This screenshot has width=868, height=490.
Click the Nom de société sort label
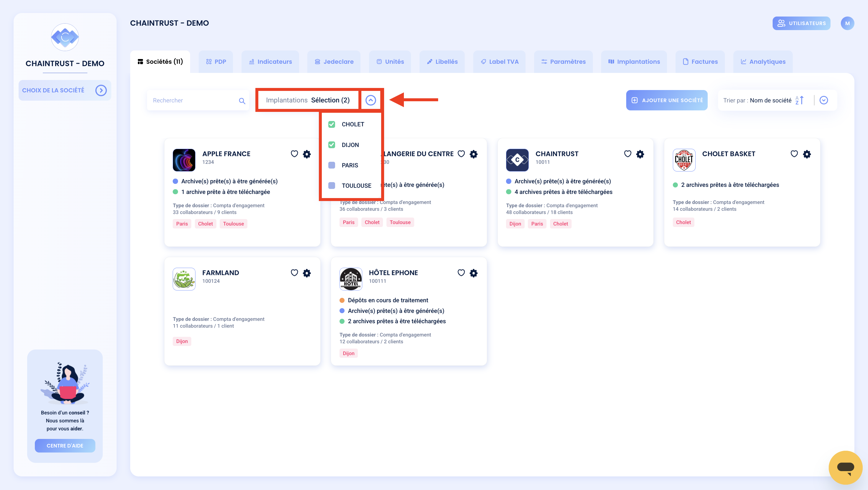[x=771, y=100]
